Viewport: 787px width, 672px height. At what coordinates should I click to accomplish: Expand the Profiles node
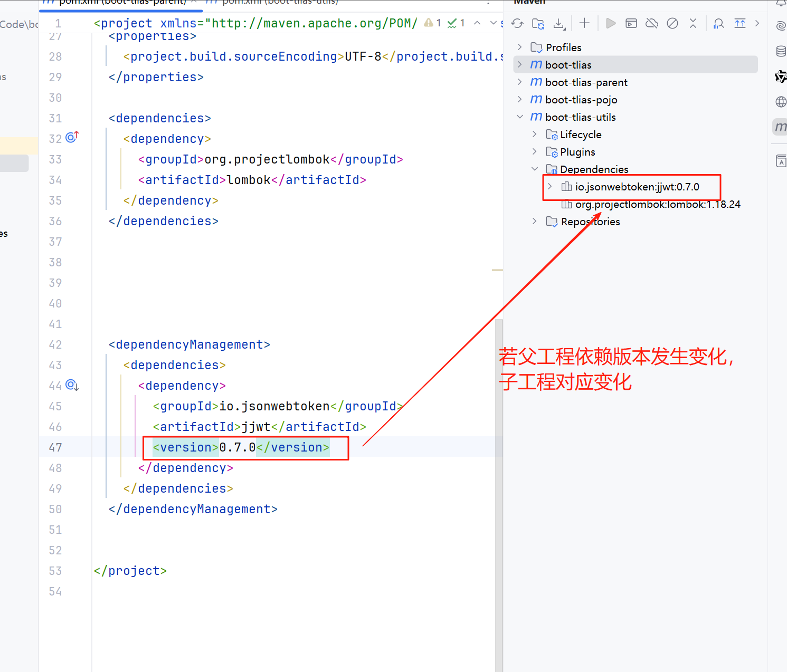520,47
